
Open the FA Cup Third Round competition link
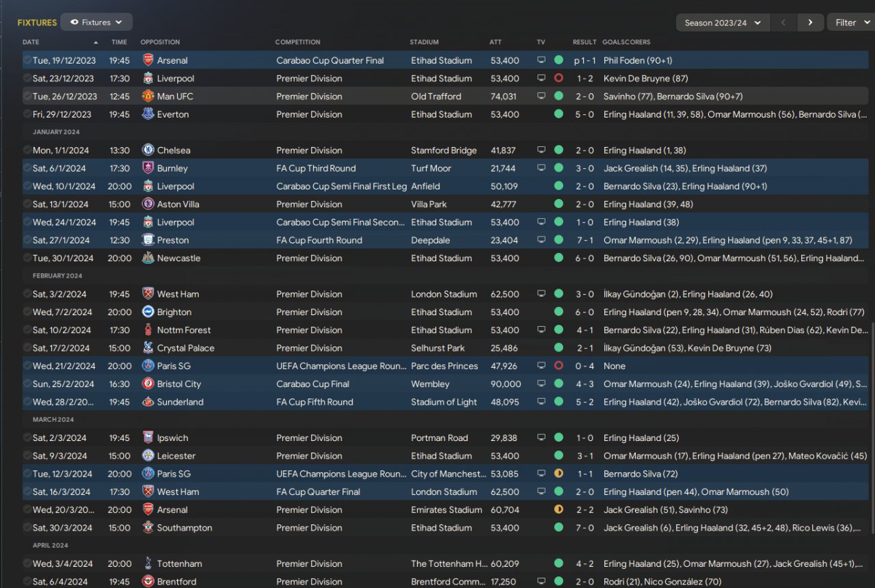tap(316, 168)
